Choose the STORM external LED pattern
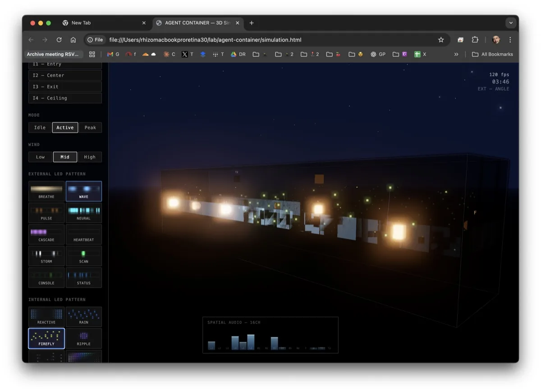The width and height of the screenshot is (541, 392). point(46,256)
